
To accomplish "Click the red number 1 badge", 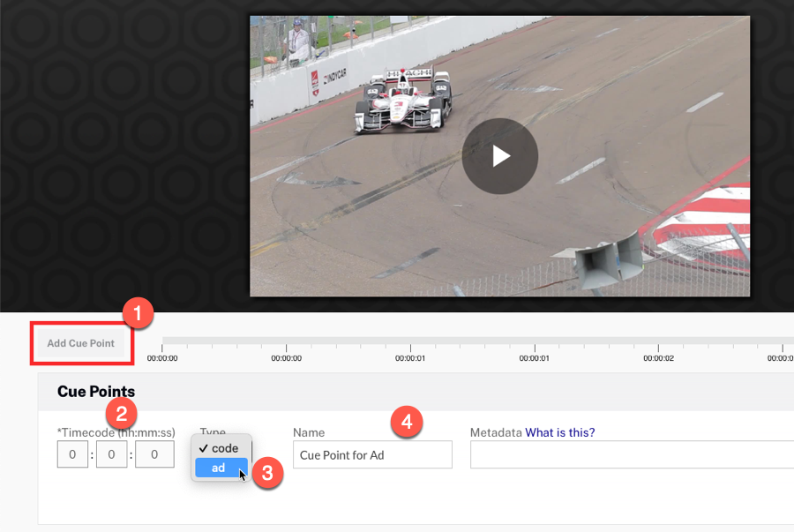I will tap(139, 314).
